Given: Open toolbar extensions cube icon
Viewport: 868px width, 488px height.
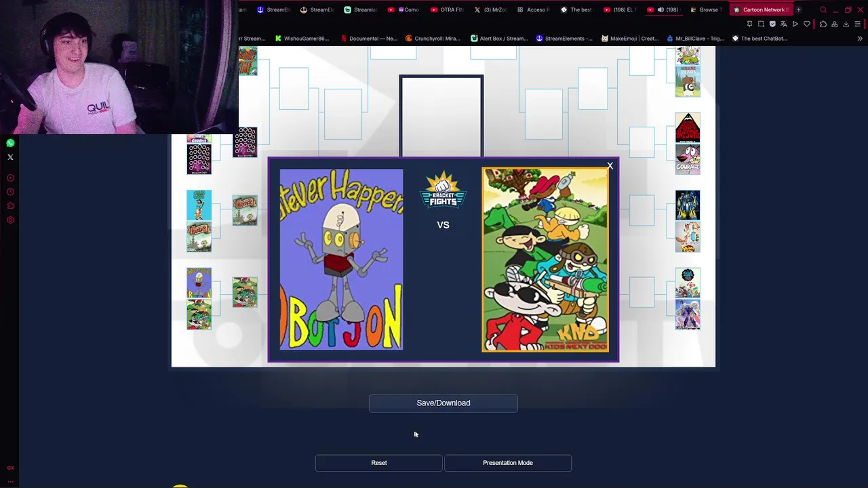Looking at the screenshot, I should [823, 24].
